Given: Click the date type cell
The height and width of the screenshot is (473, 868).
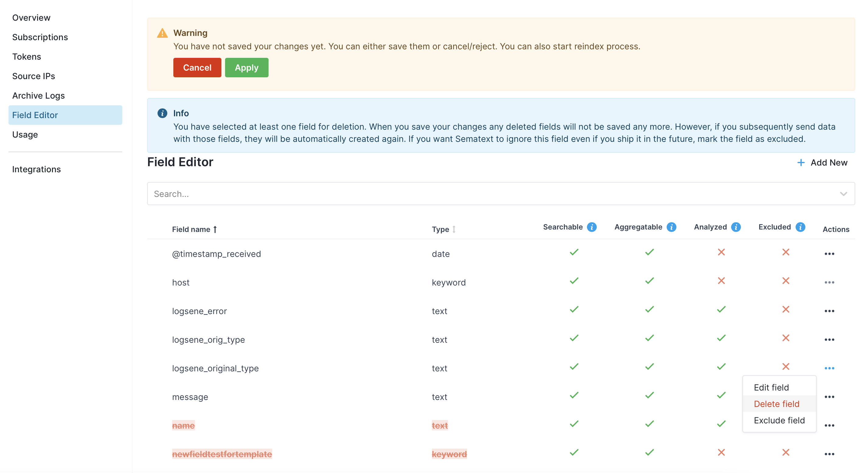Looking at the screenshot, I should pos(441,254).
